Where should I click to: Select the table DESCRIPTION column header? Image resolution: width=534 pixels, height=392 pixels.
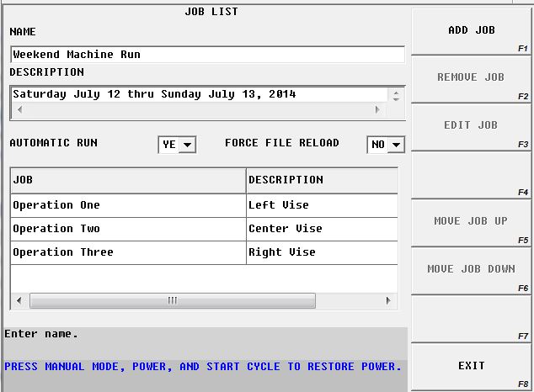(322, 180)
